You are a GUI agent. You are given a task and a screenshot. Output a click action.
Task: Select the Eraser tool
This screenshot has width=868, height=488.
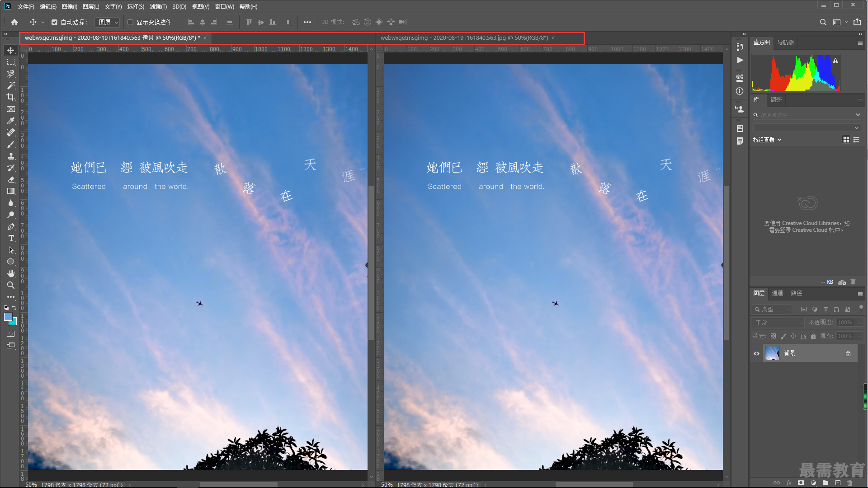point(11,179)
